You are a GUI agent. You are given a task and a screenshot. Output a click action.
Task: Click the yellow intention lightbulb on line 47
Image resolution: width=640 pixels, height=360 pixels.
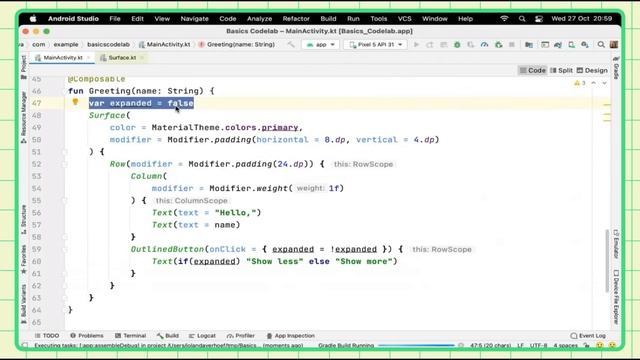(75, 102)
